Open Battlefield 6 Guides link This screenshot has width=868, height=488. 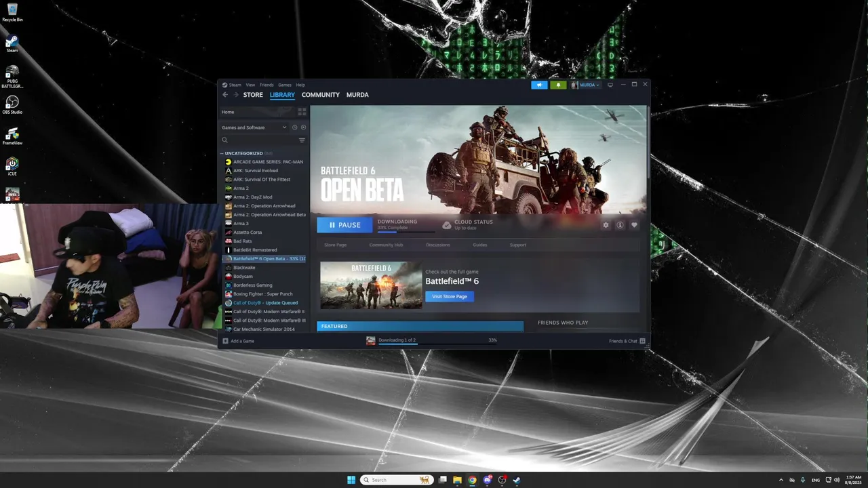pos(480,245)
